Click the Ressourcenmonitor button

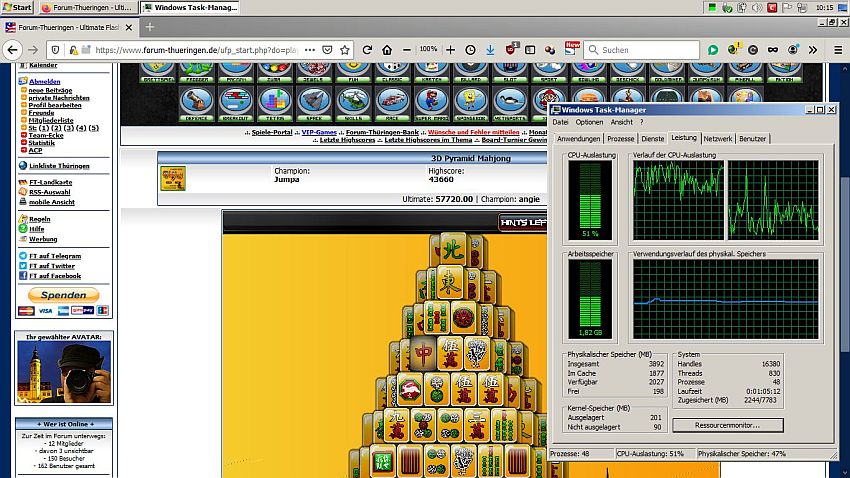(x=727, y=425)
